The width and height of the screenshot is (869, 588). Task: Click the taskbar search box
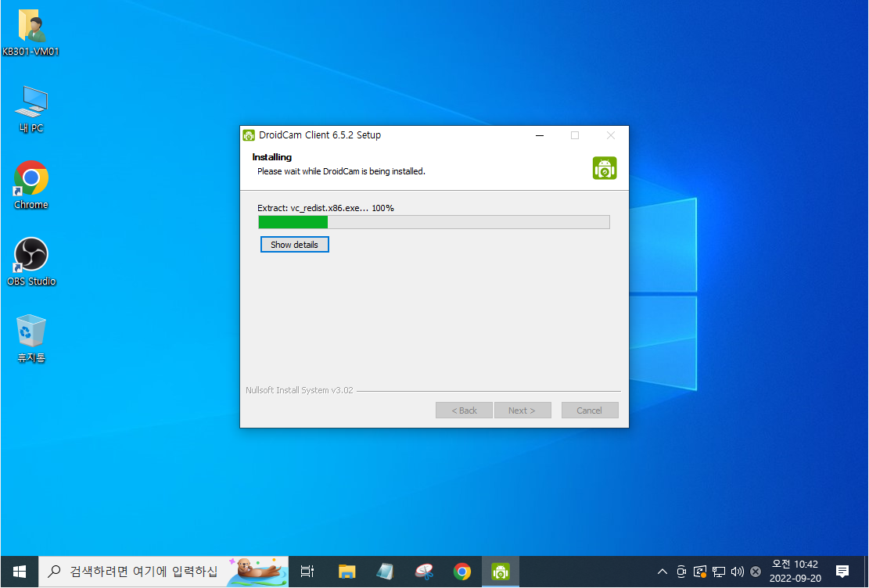[x=163, y=572]
